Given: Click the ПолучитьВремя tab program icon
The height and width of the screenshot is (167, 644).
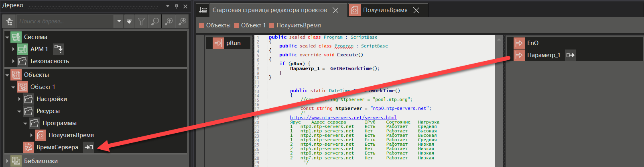Looking at the screenshot, I should pos(354,10).
